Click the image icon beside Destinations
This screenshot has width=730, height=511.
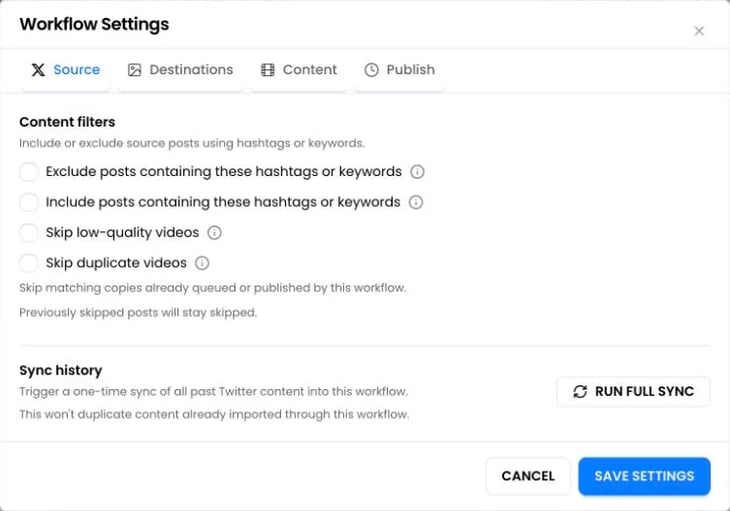(135, 70)
